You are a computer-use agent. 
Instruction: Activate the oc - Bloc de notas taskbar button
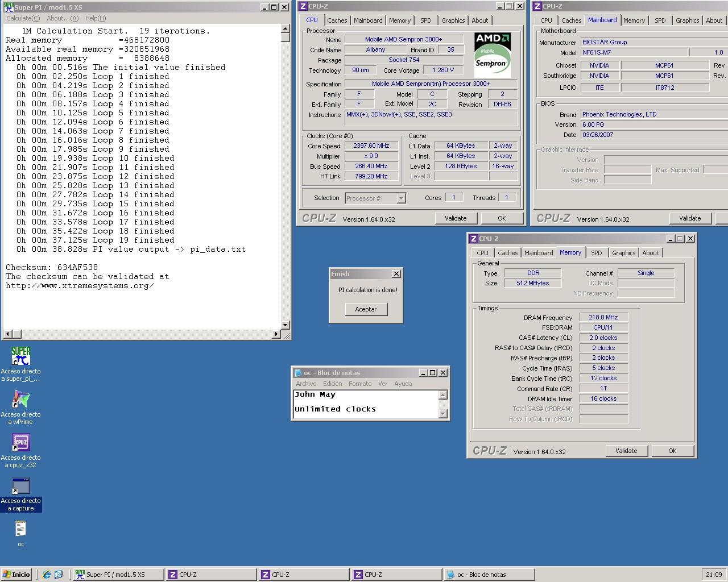click(489, 575)
